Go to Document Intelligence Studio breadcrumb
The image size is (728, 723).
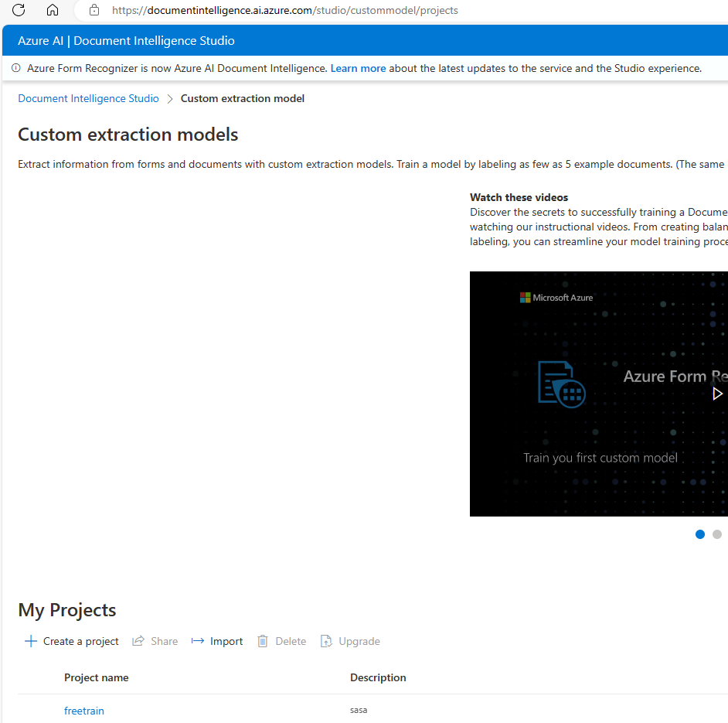point(88,98)
